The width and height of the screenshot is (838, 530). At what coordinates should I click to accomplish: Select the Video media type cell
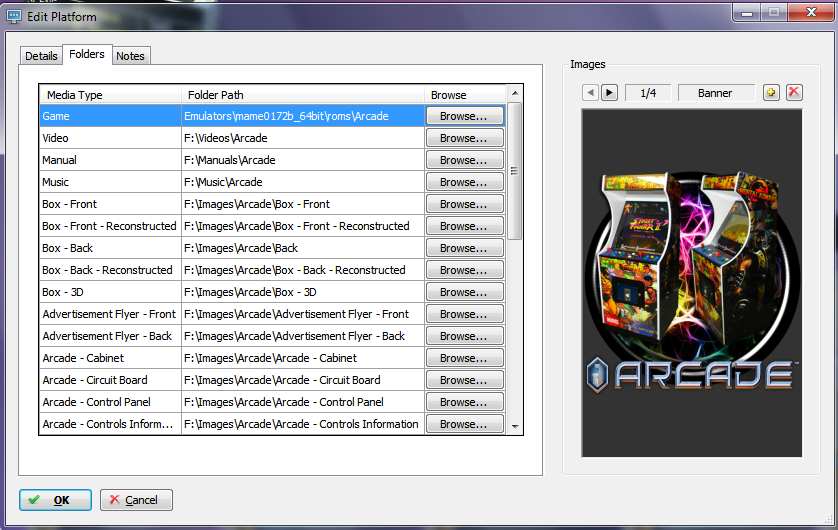(111, 138)
